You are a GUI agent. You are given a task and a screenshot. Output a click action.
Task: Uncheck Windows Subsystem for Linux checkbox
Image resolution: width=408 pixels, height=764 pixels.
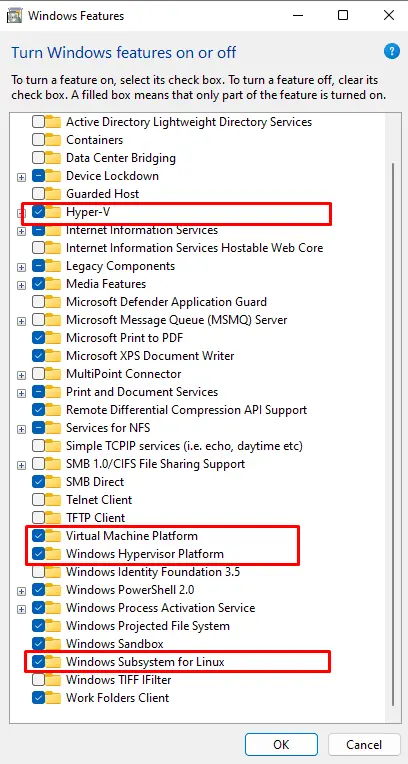click(x=39, y=662)
